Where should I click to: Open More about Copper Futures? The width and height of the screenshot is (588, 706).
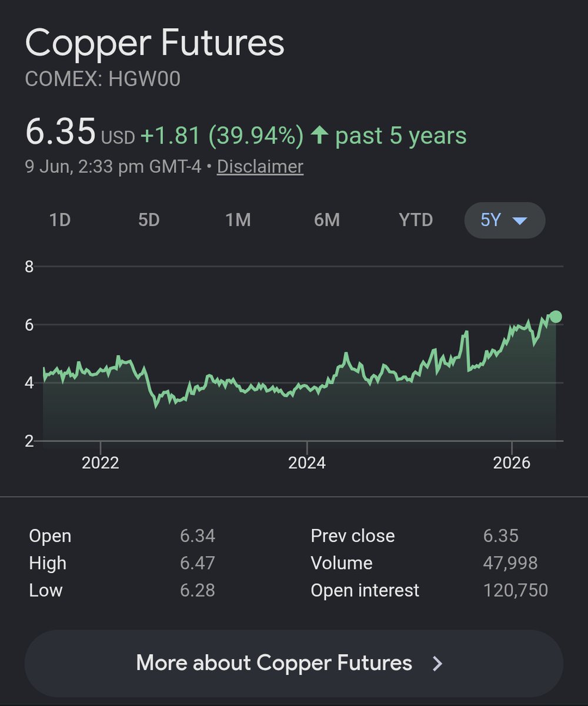click(x=293, y=664)
